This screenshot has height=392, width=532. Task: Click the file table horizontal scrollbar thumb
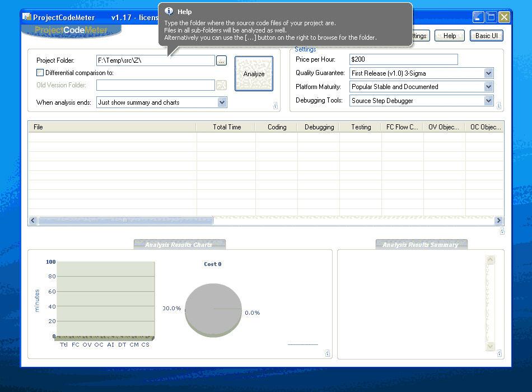click(125, 221)
